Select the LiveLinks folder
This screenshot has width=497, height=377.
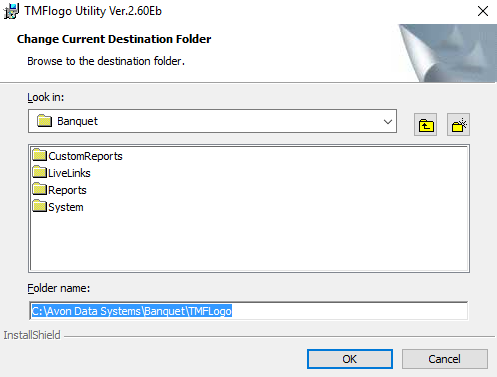click(62, 173)
